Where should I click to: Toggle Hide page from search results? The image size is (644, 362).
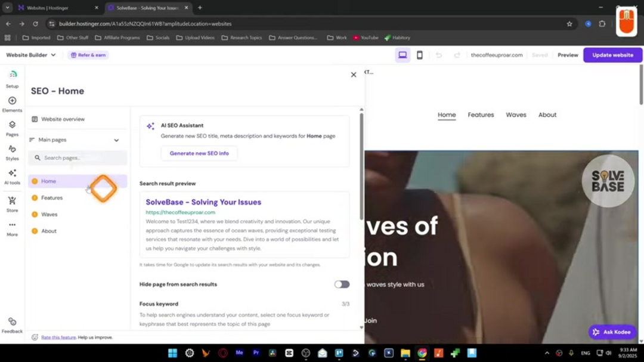[x=342, y=284]
